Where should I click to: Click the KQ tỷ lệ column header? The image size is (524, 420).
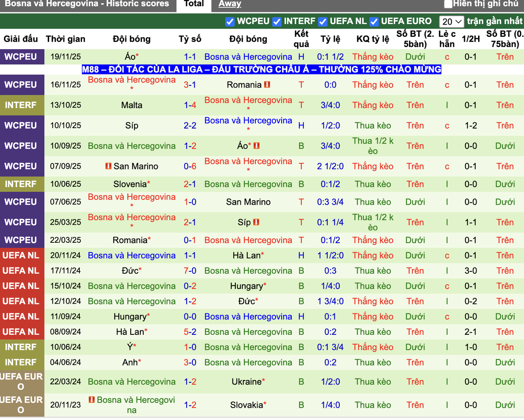373,39
